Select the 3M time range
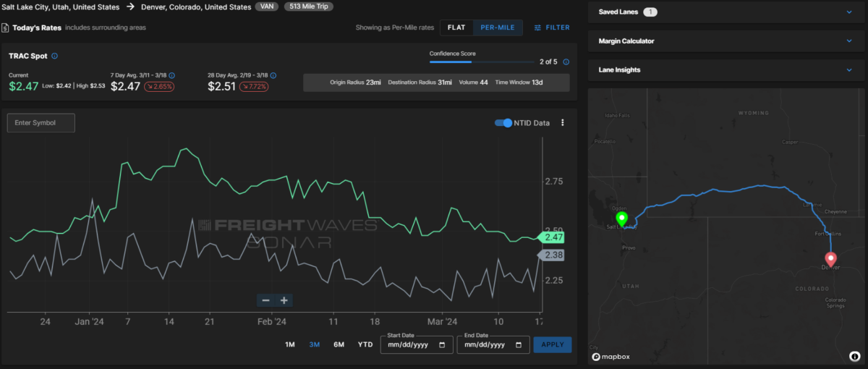The height and width of the screenshot is (369, 868). (315, 344)
